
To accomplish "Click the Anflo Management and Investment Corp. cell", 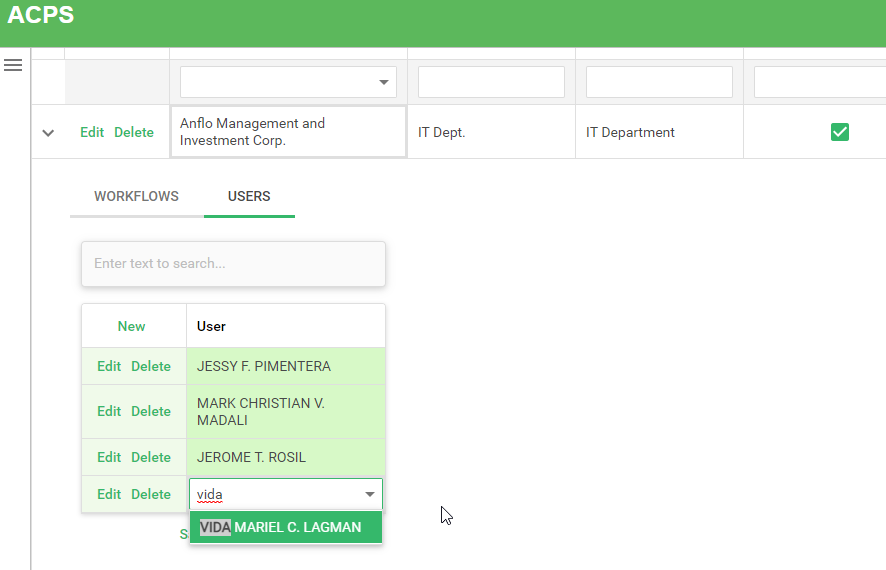I will pyautogui.click(x=288, y=132).
